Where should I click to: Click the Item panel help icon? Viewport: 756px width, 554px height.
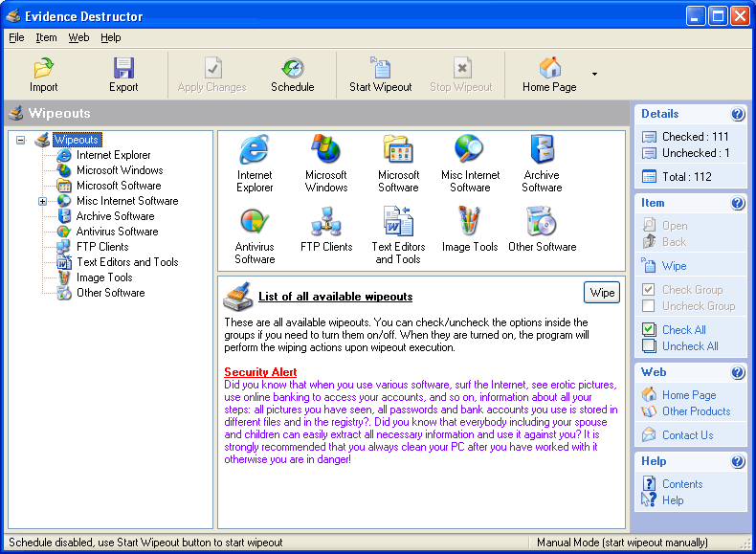tap(737, 204)
